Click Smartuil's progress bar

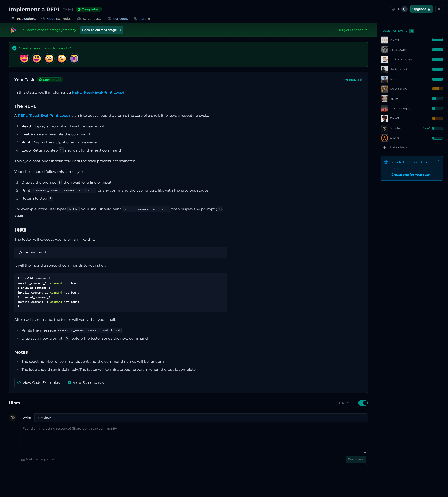[437, 128]
